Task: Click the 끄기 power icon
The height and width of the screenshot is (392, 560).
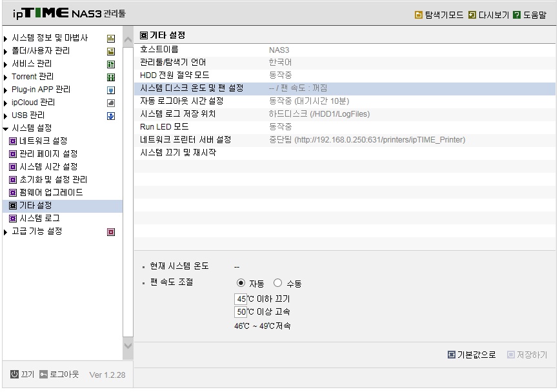Action: 14,374
